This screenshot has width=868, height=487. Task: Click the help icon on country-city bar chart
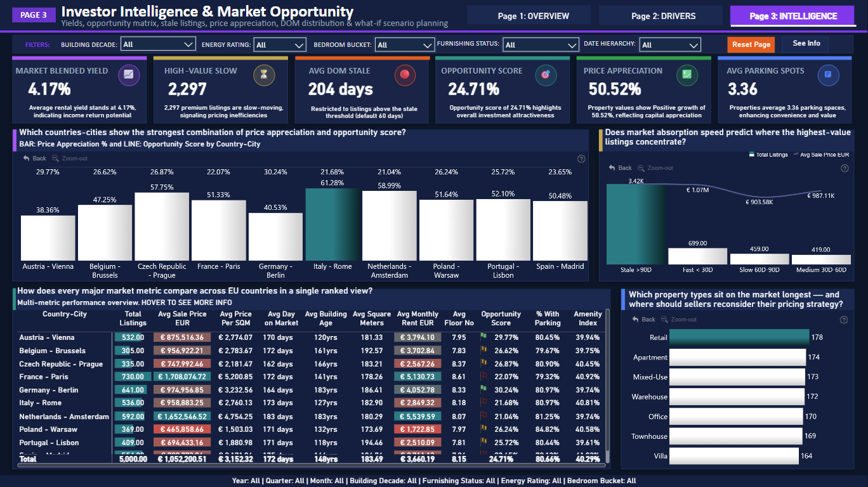pos(581,159)
